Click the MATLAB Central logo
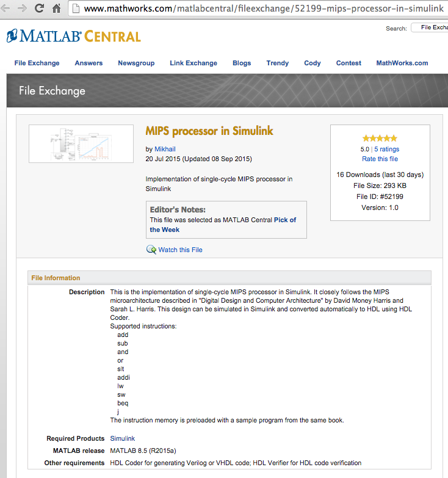This screenshot has height=478, width=448. tap(73, 36)
